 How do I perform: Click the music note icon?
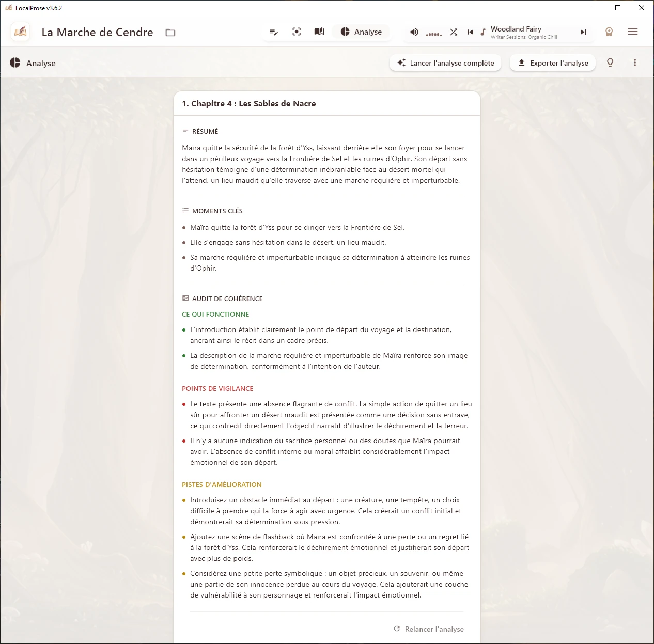[483, 32]
